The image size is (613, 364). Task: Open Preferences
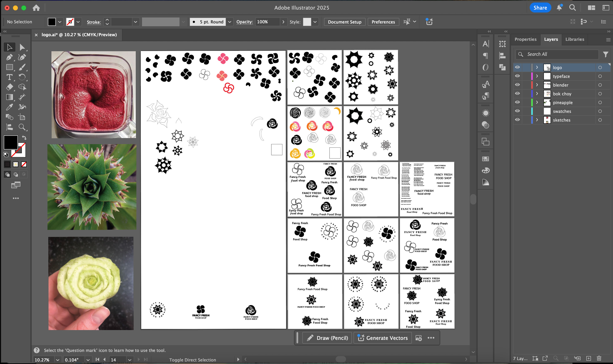(383, 22)
